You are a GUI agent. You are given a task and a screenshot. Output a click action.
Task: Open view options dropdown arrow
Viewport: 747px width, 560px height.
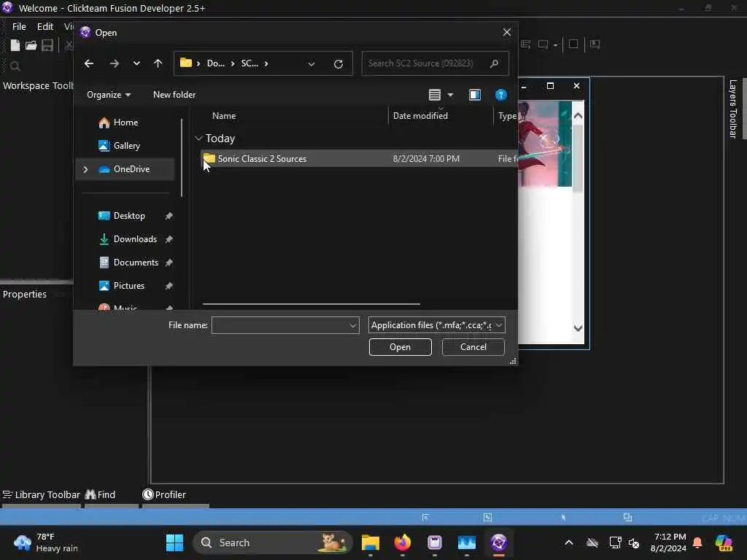click(x=450, y=95)
